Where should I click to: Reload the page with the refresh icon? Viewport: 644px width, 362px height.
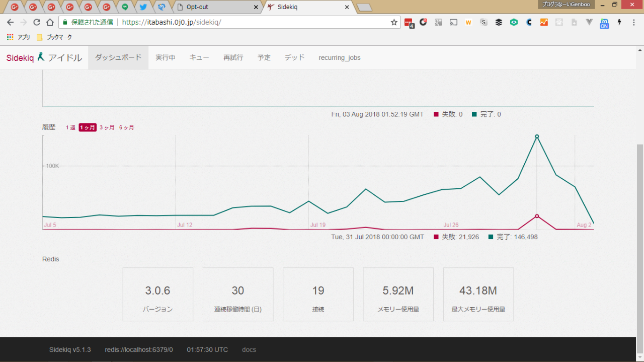[37, 22]
